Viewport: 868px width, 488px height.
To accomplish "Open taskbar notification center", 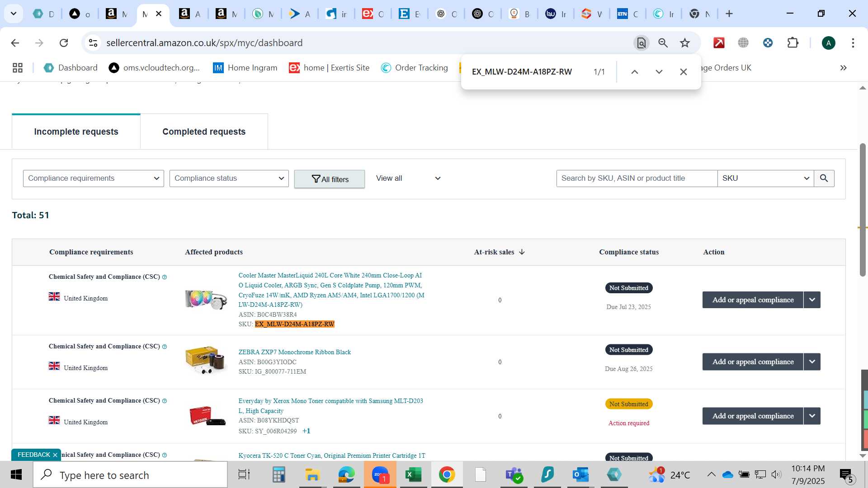I will 847,475.
